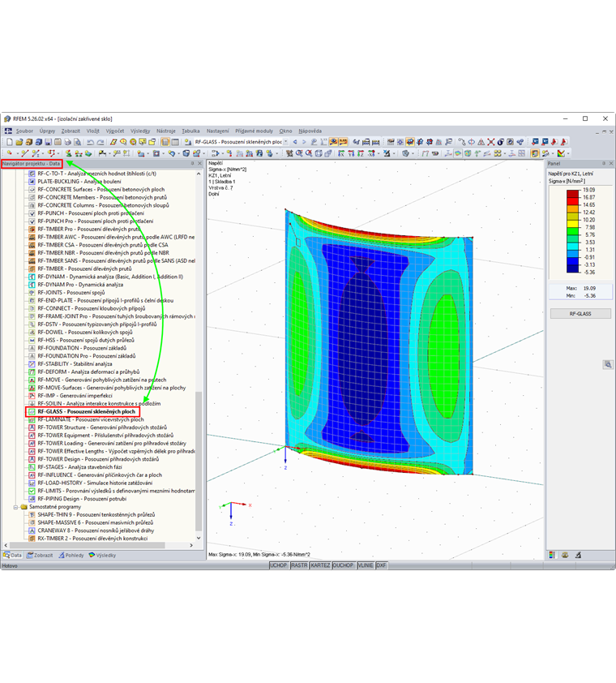Image resolution: width=616 pixels, height=683 pixels.
Task: Select RF-LAMINATE module in navigator tree
Action: 91,419
